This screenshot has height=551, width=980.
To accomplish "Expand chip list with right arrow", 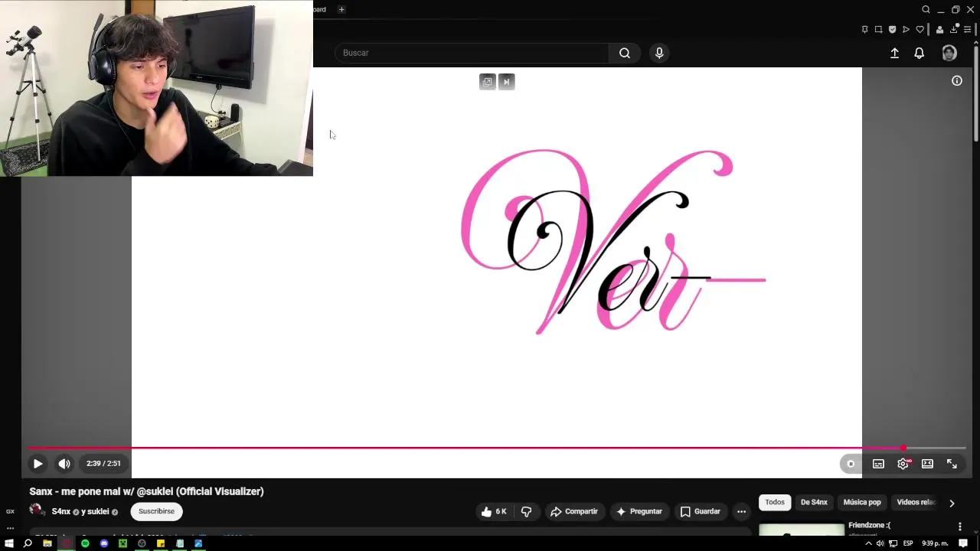I will click(952, 503).
